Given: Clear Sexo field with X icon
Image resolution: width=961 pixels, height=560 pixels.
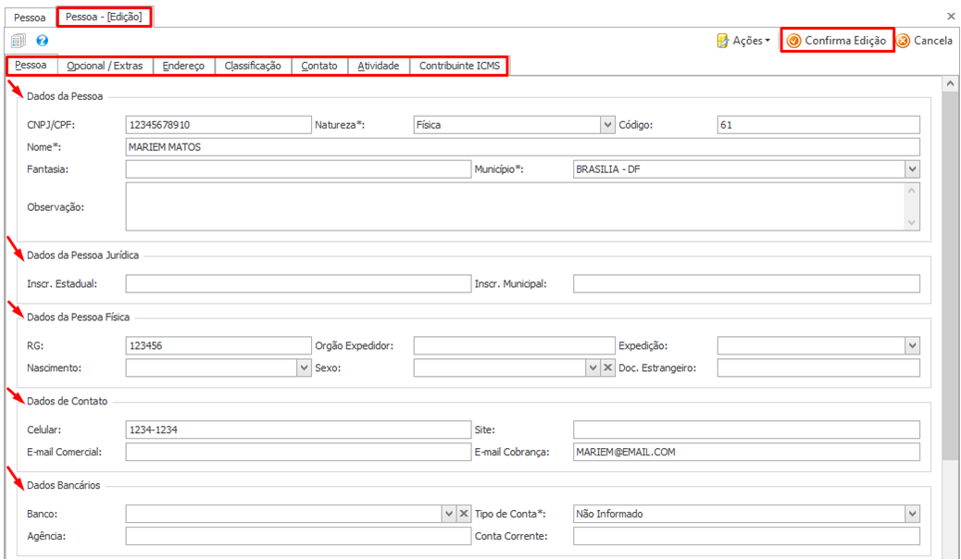Looking at the screenshot, I should coord(607,367).
